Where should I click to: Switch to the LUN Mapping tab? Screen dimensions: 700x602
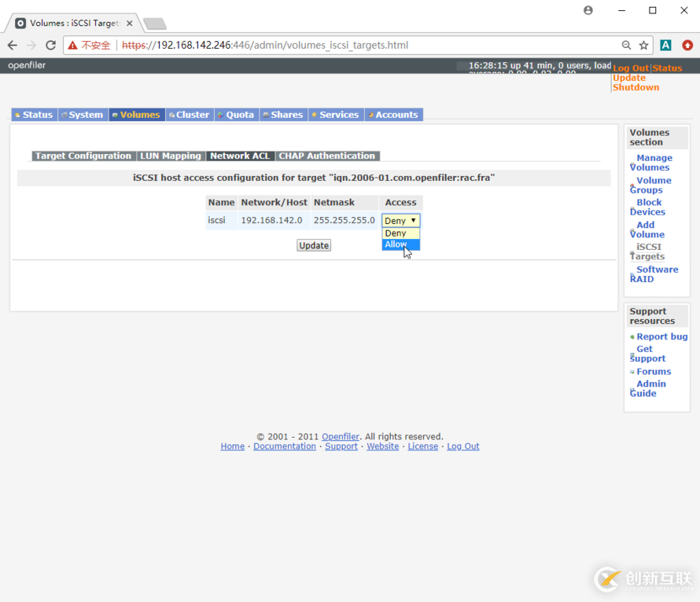click(171, 156)
